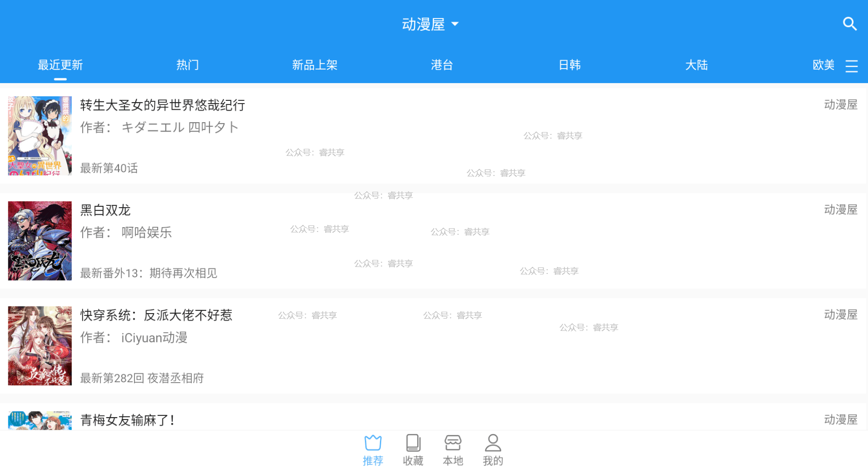Click 最新番外13:期待再次相见 chapter text
868x469 pixels.
coord(148,273)
